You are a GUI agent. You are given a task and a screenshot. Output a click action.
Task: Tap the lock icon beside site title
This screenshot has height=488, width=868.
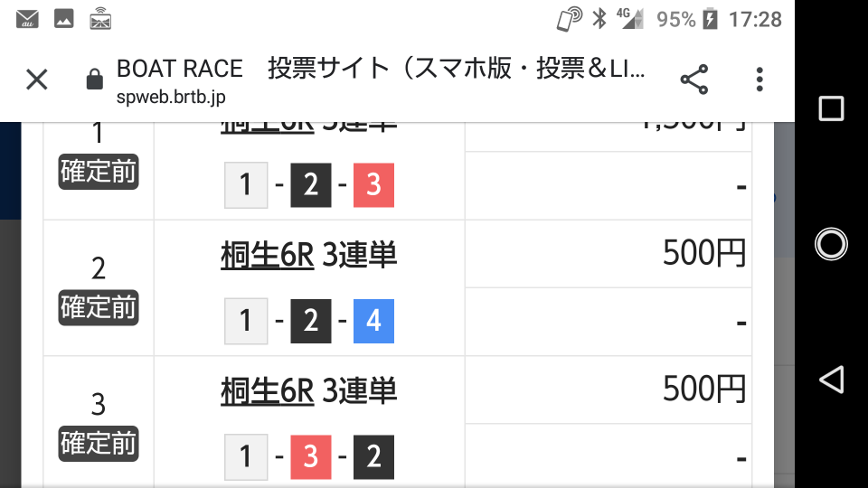coord(95,80)
